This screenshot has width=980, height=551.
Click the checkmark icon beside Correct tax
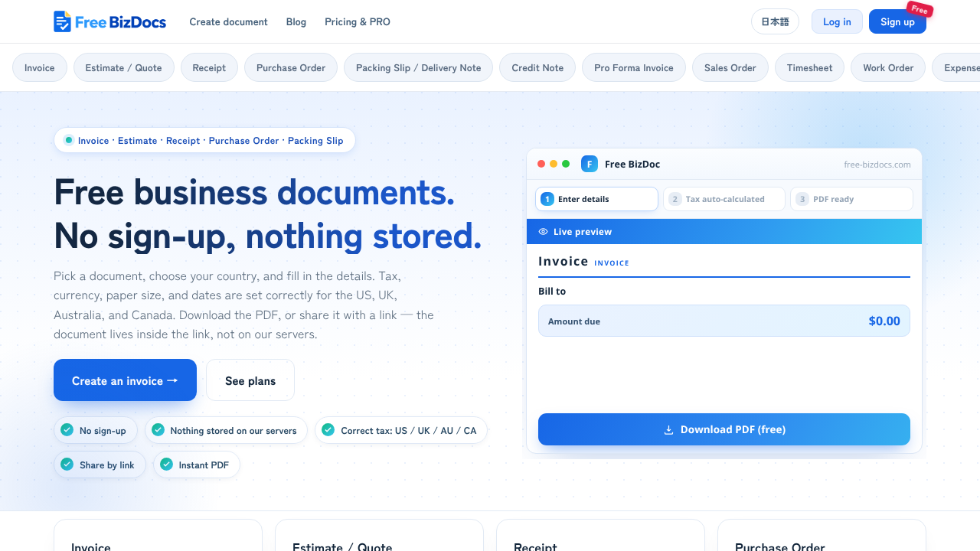(328, 430)
